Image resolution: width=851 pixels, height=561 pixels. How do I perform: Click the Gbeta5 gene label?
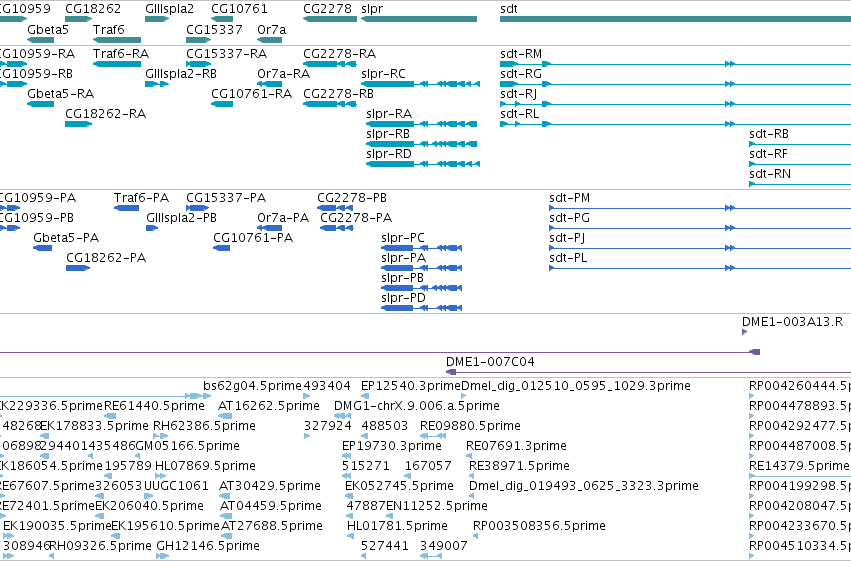(48, 29)
